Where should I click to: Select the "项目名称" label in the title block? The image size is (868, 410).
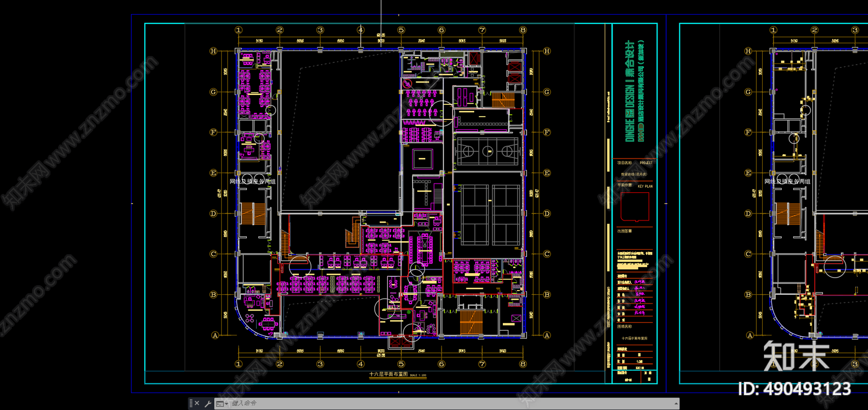point(624,163)
